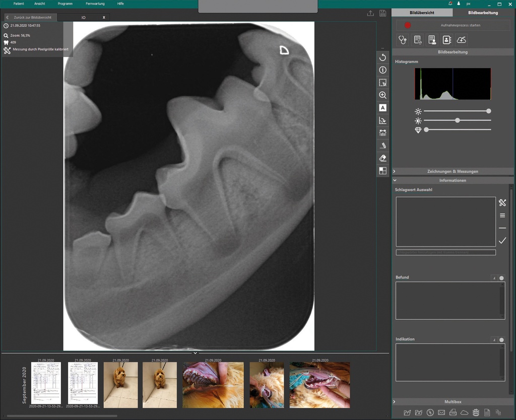Screen dimensions: 516x420
Task: Select the length measurement ruler tool
Action: 382,133
